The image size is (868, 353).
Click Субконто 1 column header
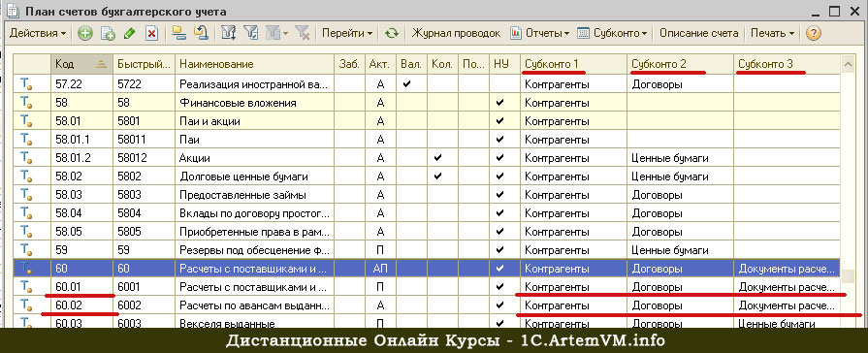(x=573, y=64)
